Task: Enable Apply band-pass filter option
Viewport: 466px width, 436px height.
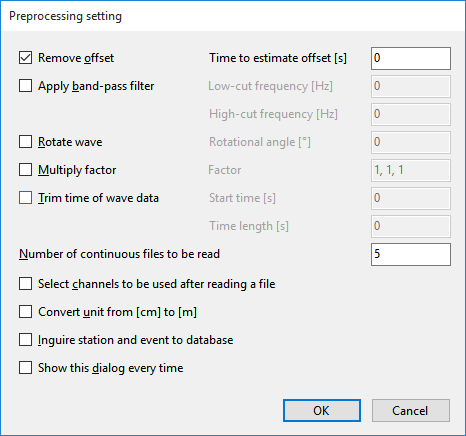Action: pos(26,86)
